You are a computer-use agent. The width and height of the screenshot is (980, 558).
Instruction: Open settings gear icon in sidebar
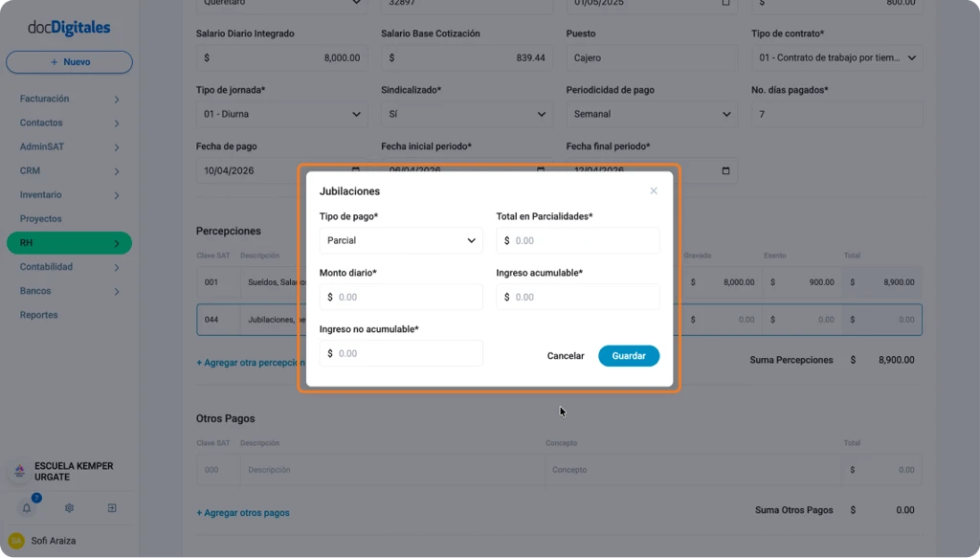[x=69, y=508]
